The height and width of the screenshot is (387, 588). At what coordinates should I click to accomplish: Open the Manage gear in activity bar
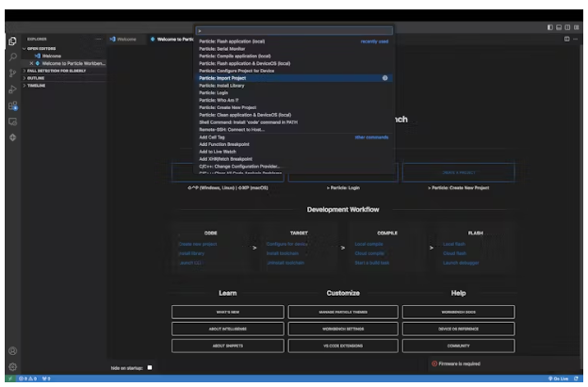click(x=12, y=365)
